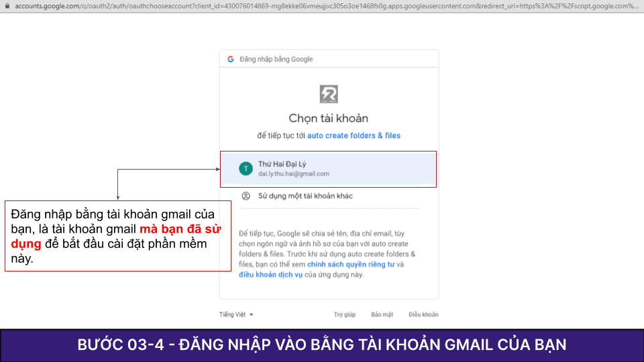The width and height of the screenshot is (644, 362).
Task: Click the arrow next to Tiếng Việt
Action: click(x=252, y=314)
